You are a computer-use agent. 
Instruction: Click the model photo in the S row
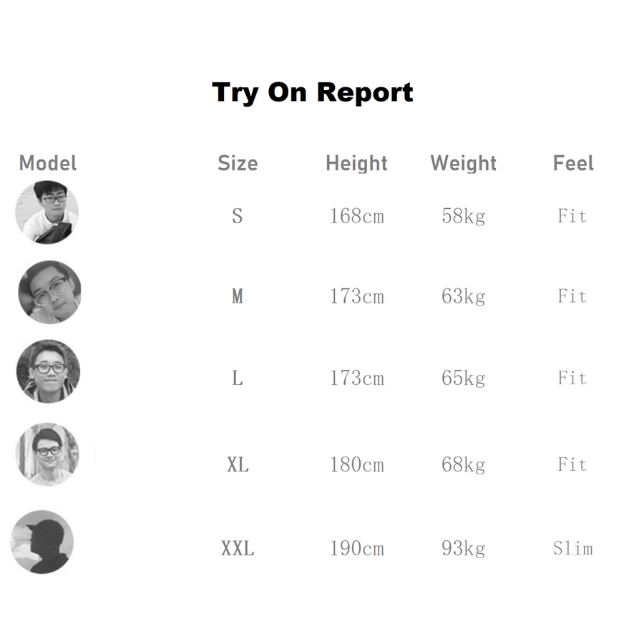click(47, 213)
